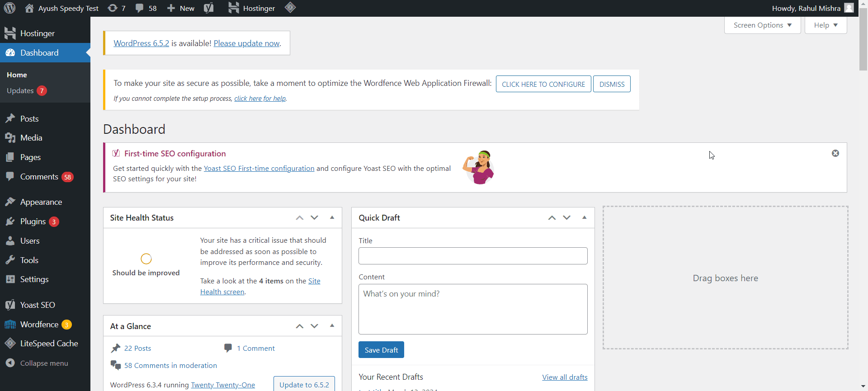Click the Users icon in sidebar
The height and width of the screenshot is (391, 868).
tap(10, 241)
